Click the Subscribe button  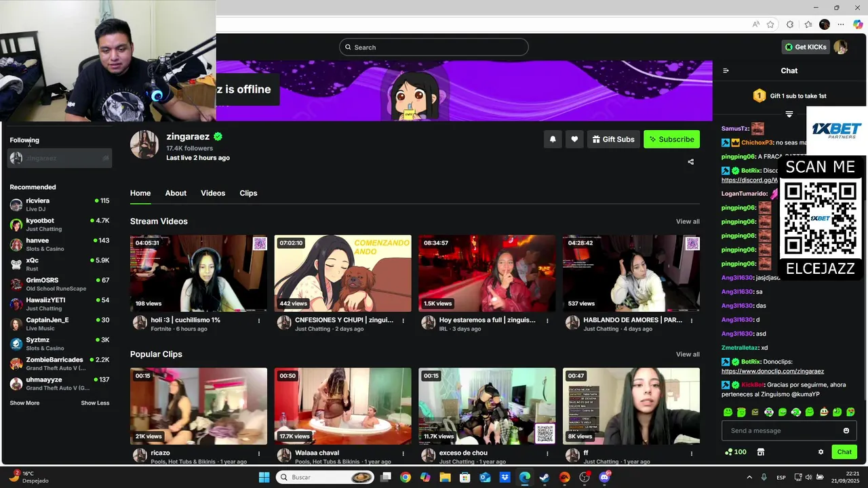tap(671, 139)
